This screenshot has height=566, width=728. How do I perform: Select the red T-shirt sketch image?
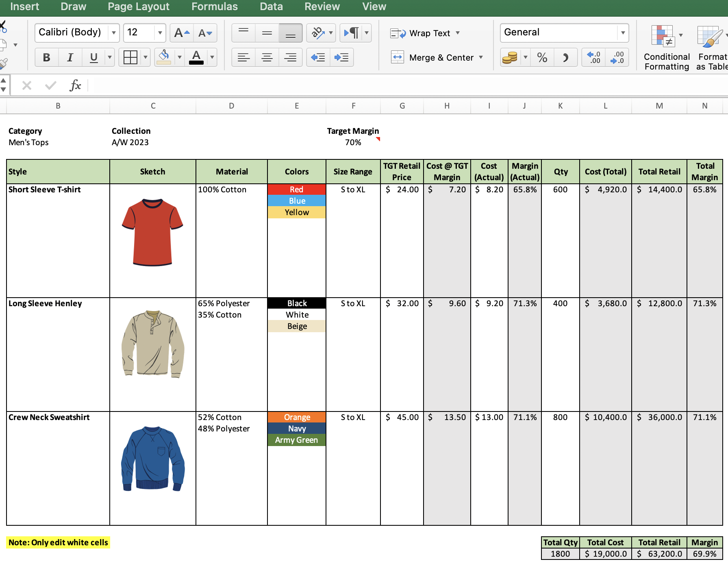coord(152,232)
